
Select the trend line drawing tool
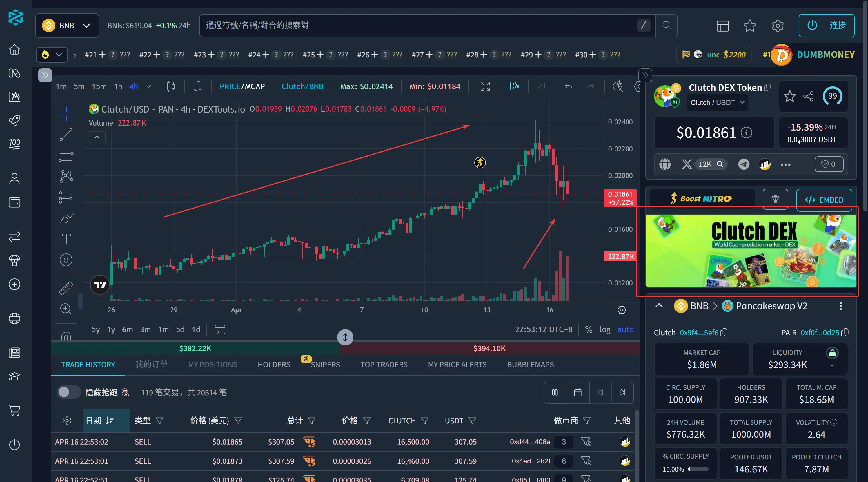click(66, 135)
